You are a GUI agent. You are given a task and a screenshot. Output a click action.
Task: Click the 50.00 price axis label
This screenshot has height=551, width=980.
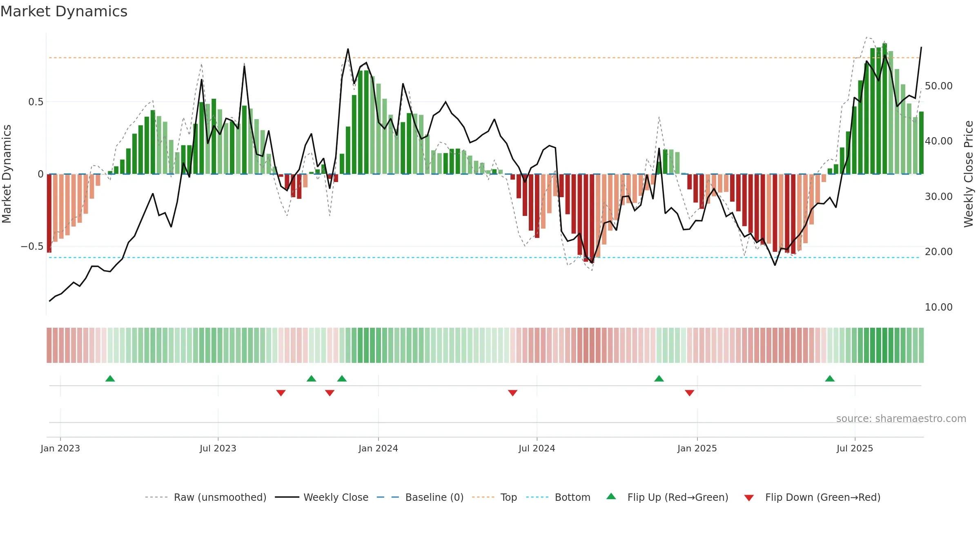tap(939, 86)
